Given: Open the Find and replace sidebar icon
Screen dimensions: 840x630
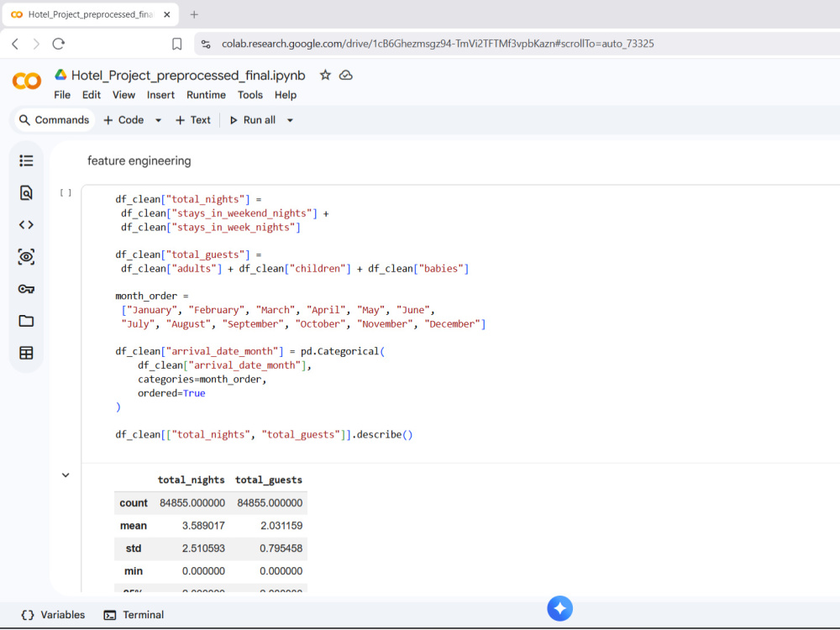Looking at the screenshot, I should tap(26, 193).
